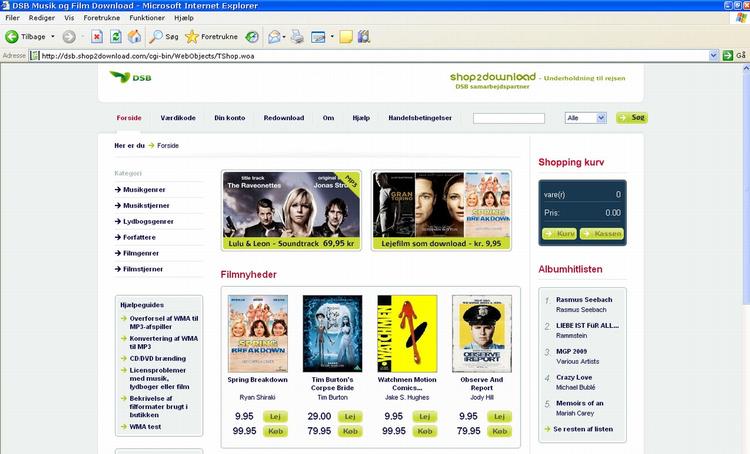This screenshot has height=454, width=750.
Task: Open the Vis menu
Action: pyautogui.click(x=69, y=18)
